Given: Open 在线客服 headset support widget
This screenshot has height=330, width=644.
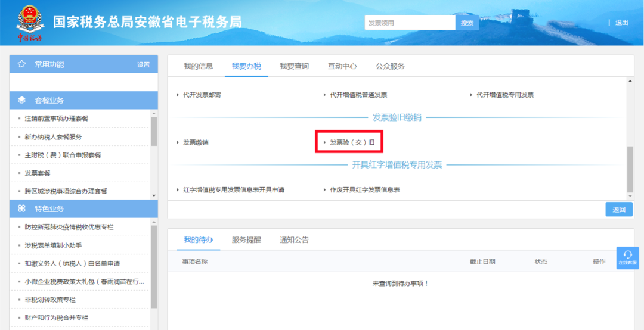Looking at the screenshot, I should click(627, 258).
